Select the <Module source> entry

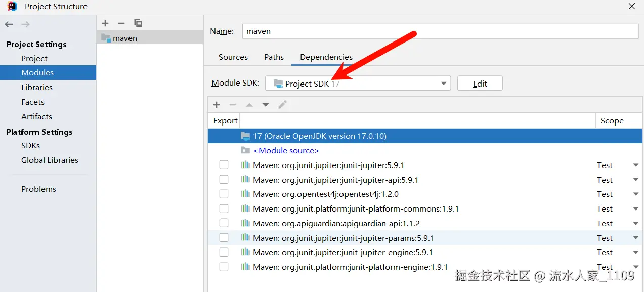286,150
